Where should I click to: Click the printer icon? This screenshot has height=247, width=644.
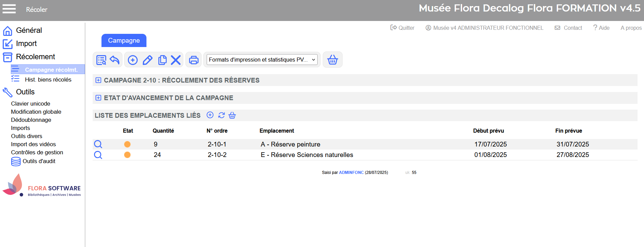[x=193, y=60]
